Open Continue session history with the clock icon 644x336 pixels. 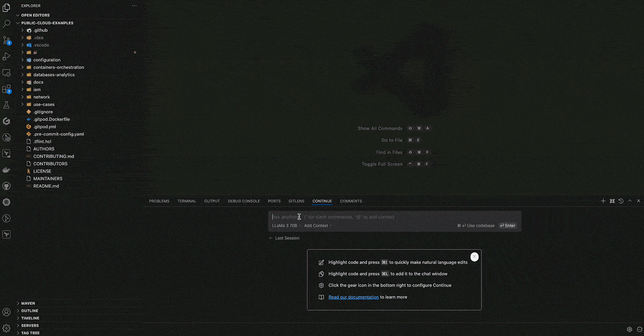tap(621, 201)
